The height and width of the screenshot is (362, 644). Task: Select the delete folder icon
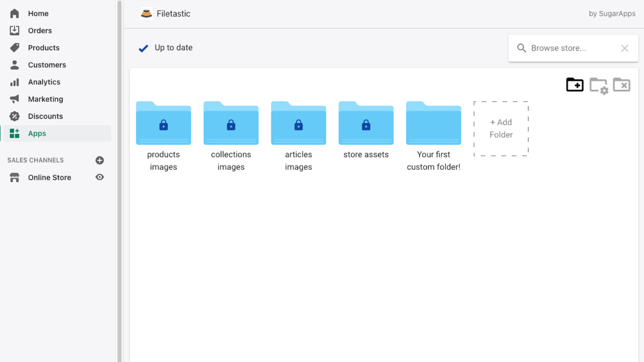click(x=621, y=85)
